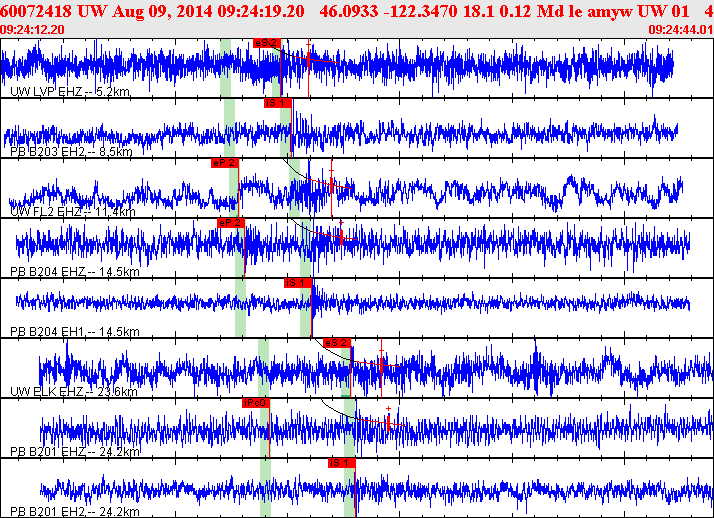
Task: Click the eP 2 pick flag on FL2 trace
Action: coord(225,162)
